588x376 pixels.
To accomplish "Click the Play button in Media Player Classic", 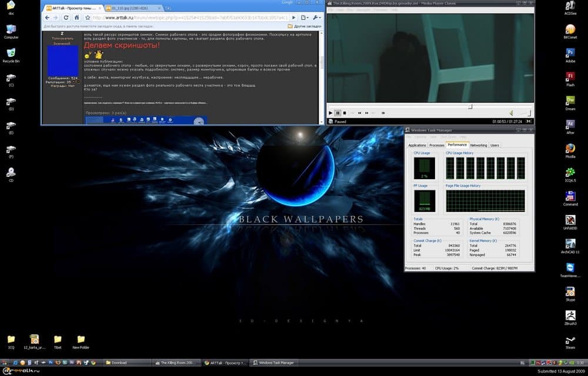I will (330, 113).
